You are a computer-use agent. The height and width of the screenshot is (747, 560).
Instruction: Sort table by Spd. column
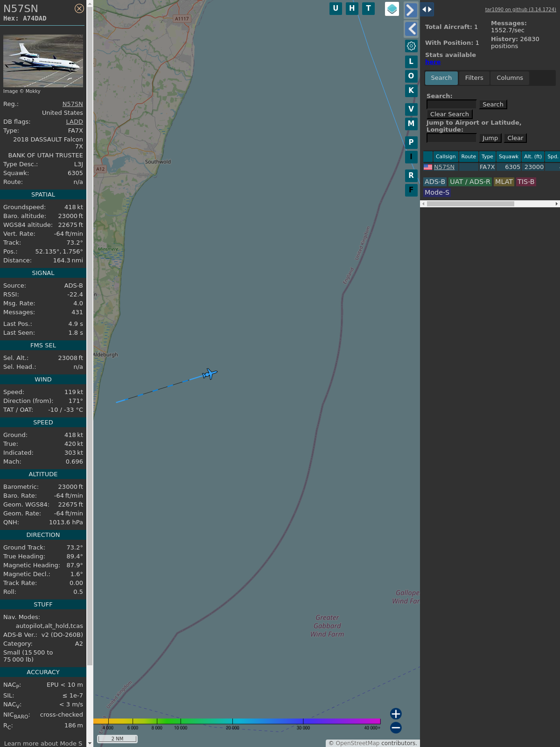click(x=553, y=157)
